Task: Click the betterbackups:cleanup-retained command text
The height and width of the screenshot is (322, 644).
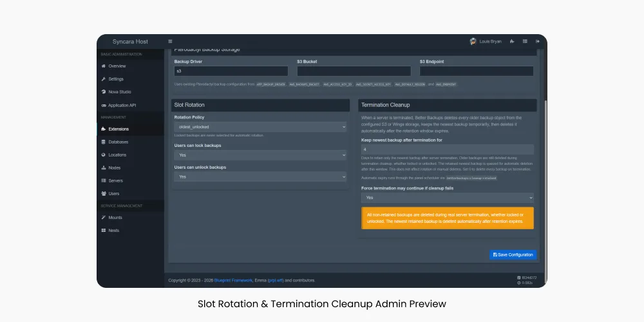Action: 471,178
